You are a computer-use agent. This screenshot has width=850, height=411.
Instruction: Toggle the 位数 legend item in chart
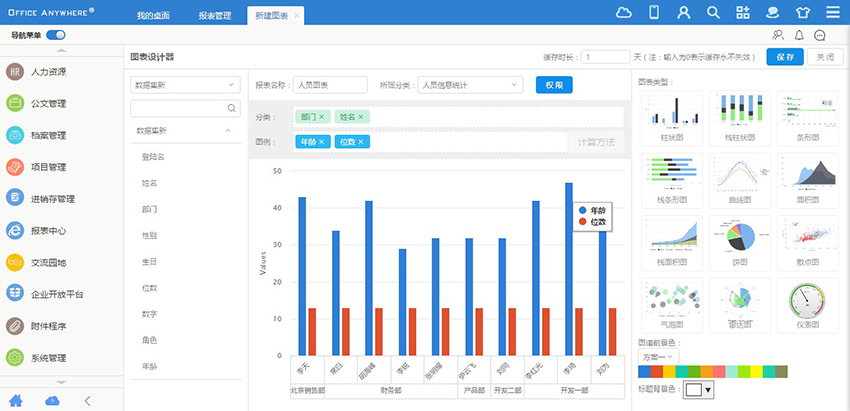pyautogui.click(x=591, y=221)
